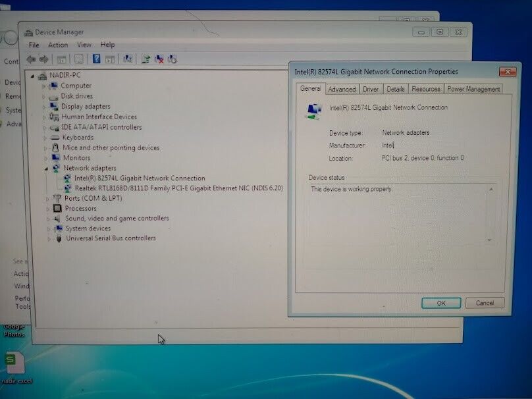Expand the Display adapters node
Screen dimensions: 532x399
(45, 107)
